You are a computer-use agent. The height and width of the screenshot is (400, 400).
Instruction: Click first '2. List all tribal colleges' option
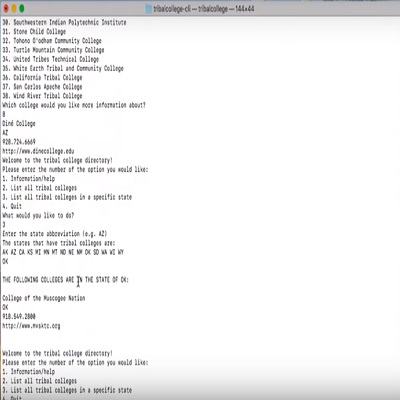coord(40,188)
